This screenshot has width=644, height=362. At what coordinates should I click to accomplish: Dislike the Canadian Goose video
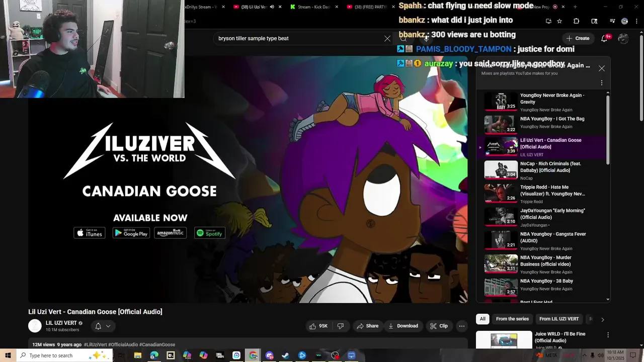[341, 326]
